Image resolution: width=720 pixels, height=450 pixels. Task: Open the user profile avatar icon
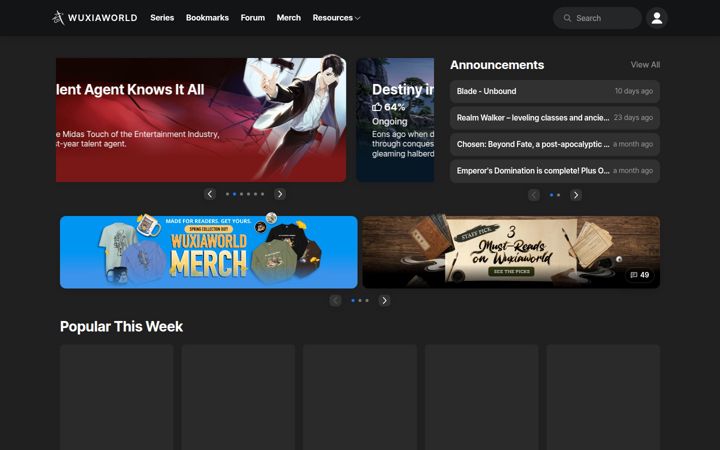[x=657, y=18]
